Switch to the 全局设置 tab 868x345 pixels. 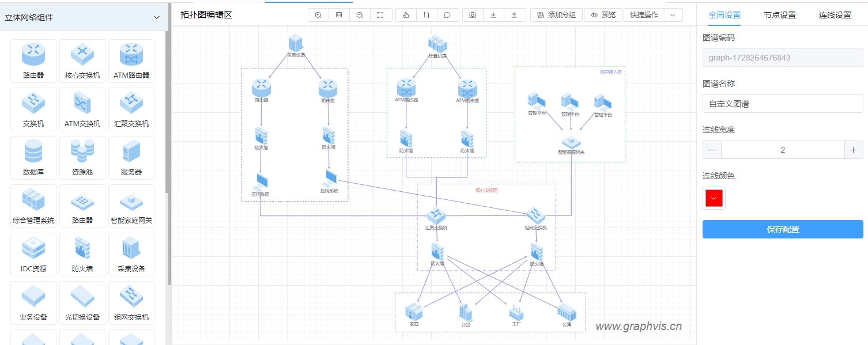724,16
